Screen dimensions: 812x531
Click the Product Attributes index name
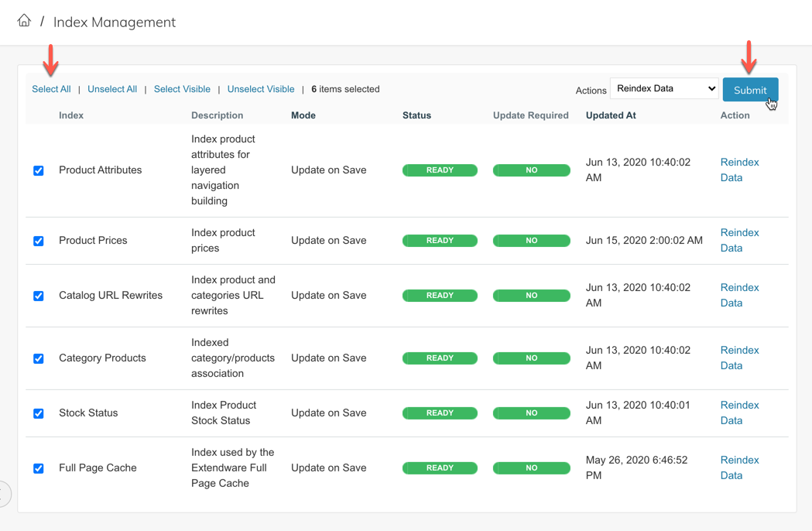(101, 170)
